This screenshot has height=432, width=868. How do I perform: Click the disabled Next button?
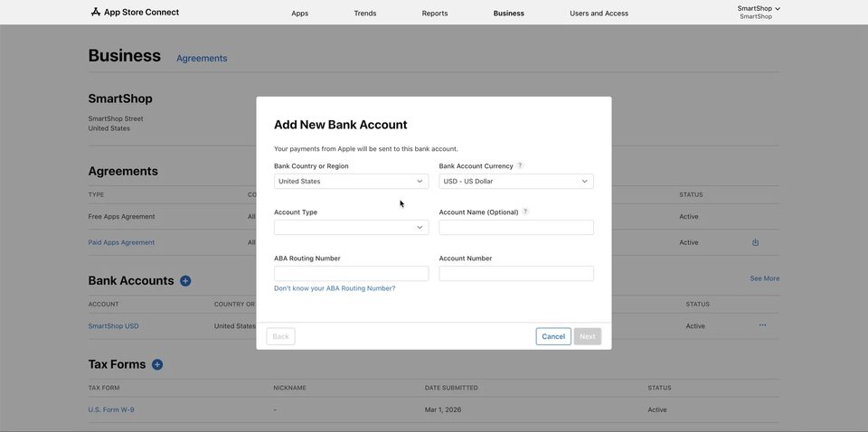[x=588, y=336]
